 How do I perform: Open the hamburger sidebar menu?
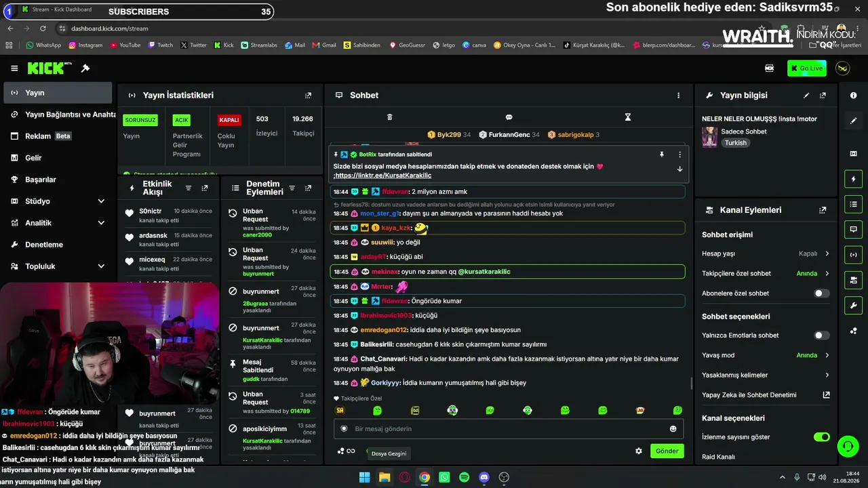coord(14,68)
